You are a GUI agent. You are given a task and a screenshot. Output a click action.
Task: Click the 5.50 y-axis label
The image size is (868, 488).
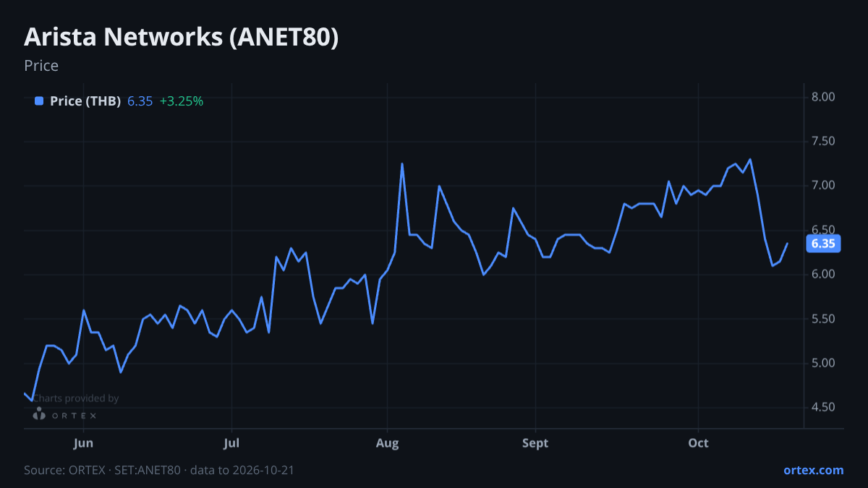coord(823,319)
